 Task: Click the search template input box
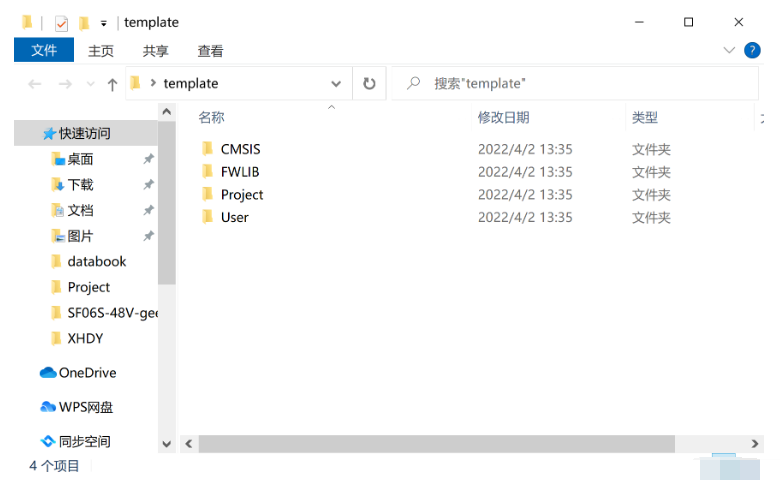click(x=574, y=83)
